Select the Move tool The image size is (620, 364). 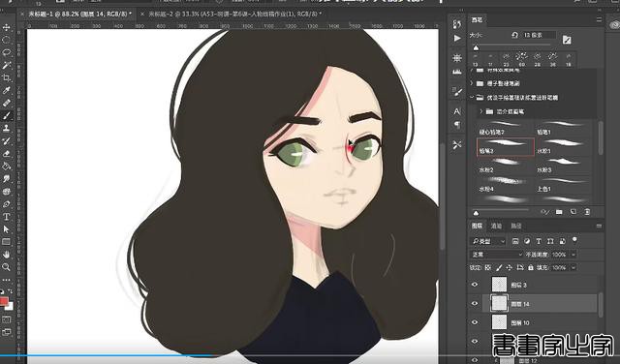click(7, 27)
